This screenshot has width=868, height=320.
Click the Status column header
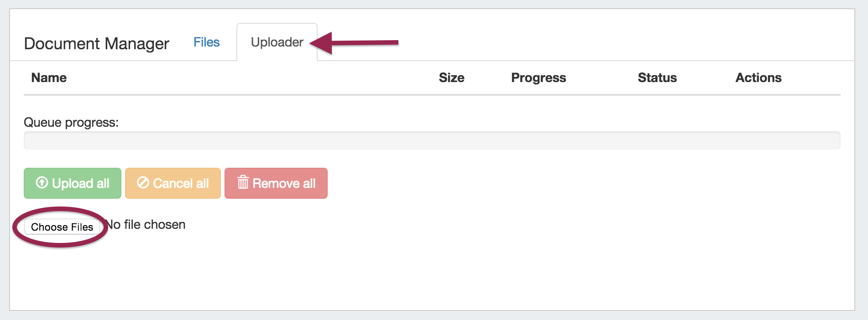(x=657, y=78)
